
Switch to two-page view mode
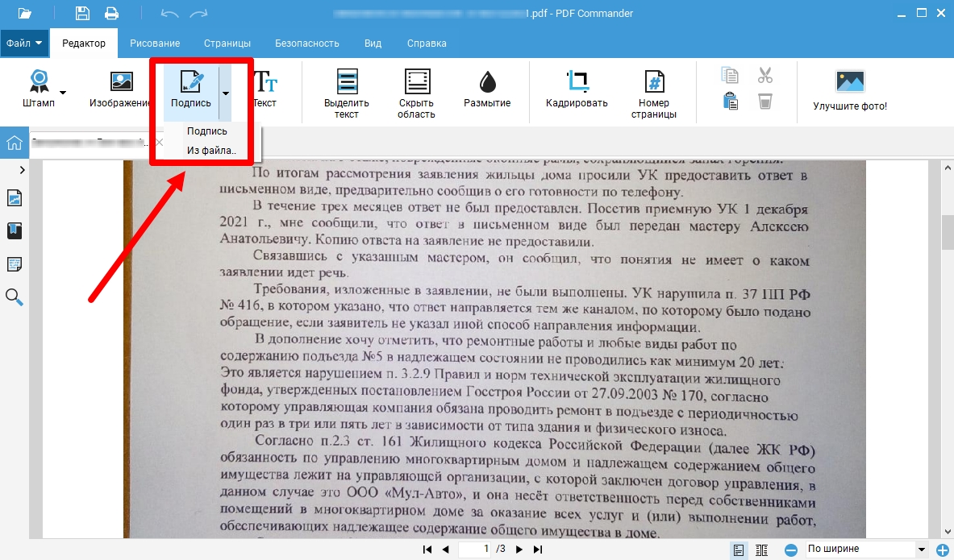762,550
